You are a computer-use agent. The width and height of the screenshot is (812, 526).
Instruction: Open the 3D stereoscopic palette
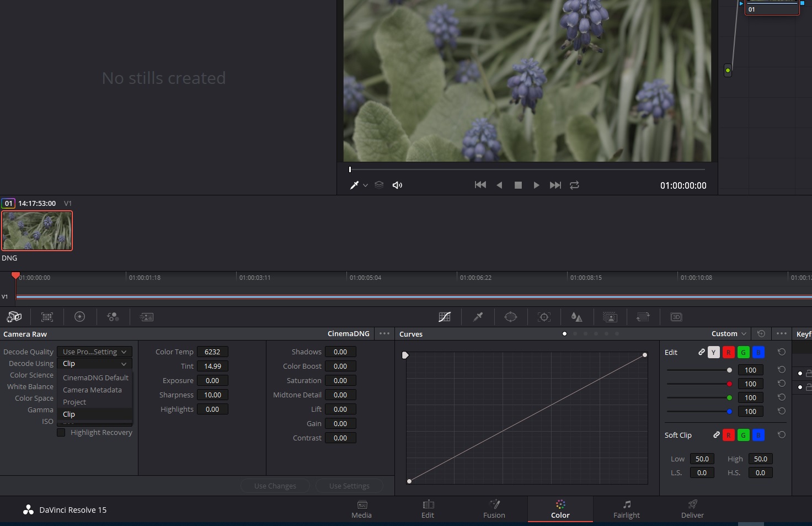(676, 317)
